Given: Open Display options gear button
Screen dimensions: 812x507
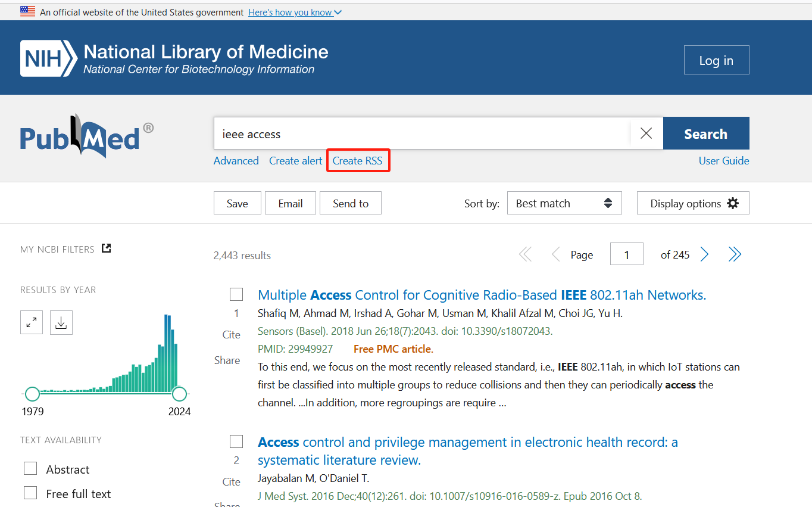Looking at the screenshot, I should click(x=693, y=203).
